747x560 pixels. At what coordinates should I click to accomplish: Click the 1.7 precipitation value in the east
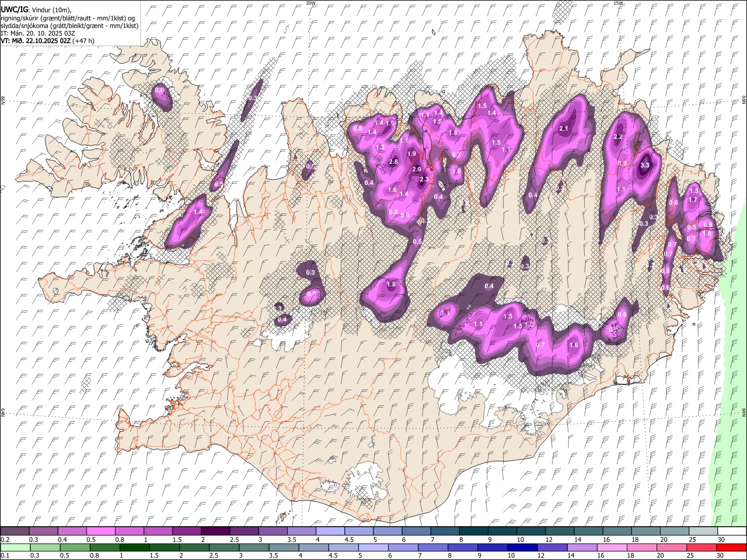tap(693, 199)
